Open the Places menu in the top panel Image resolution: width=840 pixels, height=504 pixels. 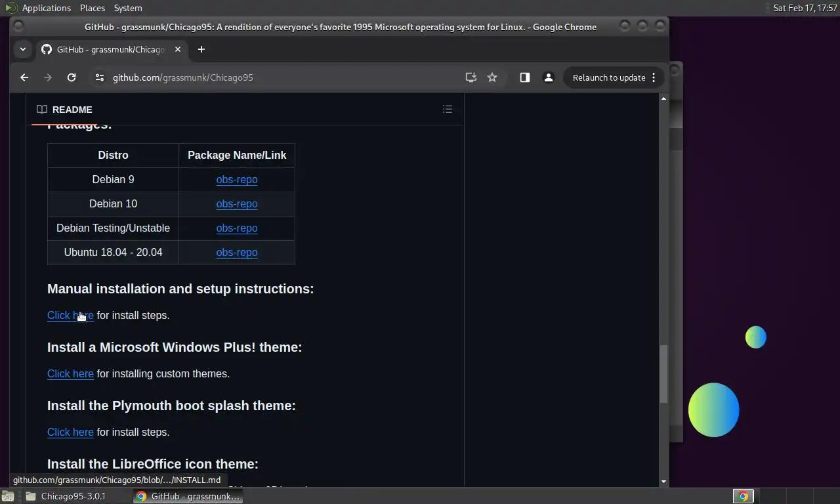point(93,8)
